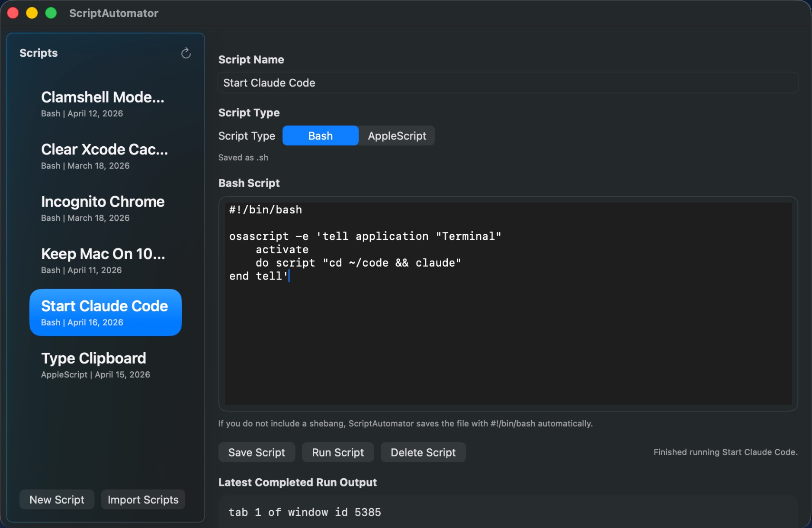Refresh the Scripts list
The height and width of the screenshot is (528, 812).
coord(186,53)
